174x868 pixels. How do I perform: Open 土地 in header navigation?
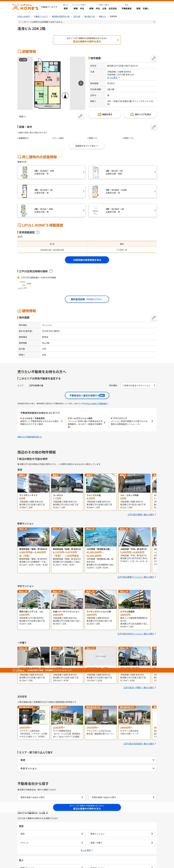104,8
